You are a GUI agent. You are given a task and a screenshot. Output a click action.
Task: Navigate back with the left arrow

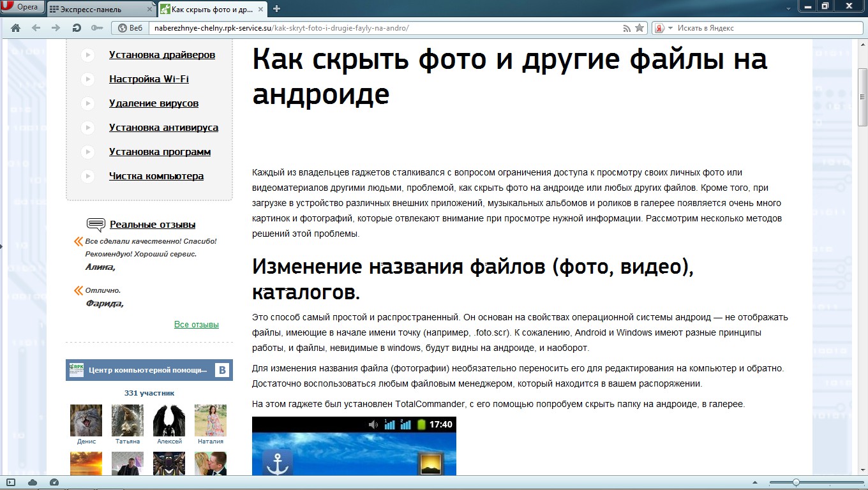(36, 28)
